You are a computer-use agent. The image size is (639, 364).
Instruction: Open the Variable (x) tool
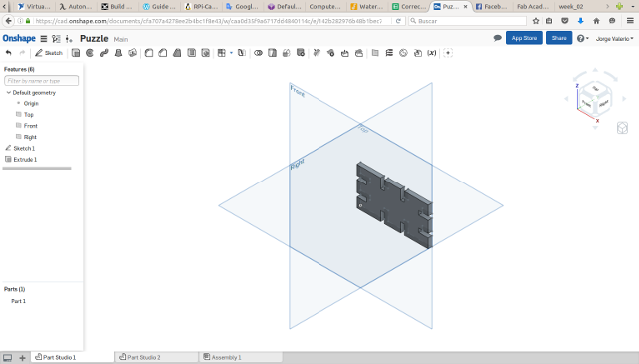(x=432, y=53)
